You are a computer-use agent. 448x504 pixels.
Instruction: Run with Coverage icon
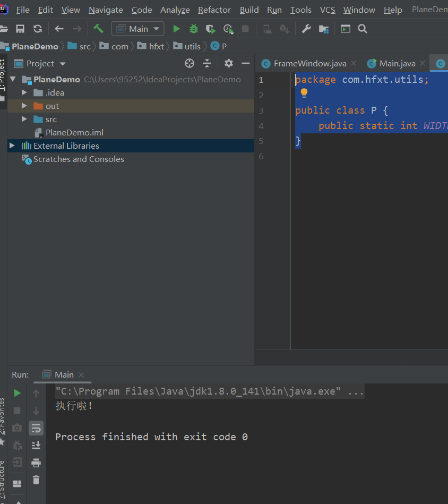(211, 29)
